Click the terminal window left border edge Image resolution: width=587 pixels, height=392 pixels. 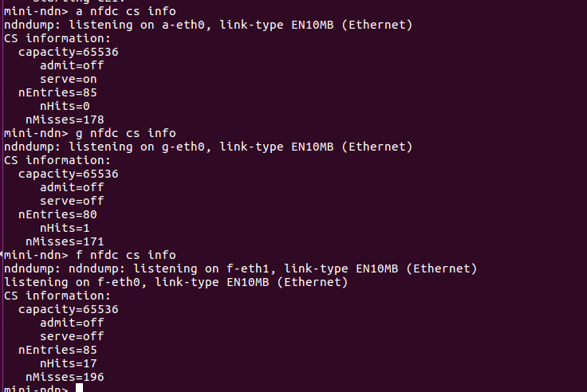2,196
